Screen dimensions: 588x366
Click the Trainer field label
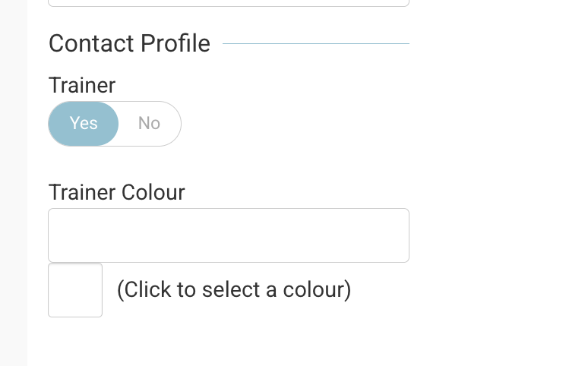coord(82,84)
